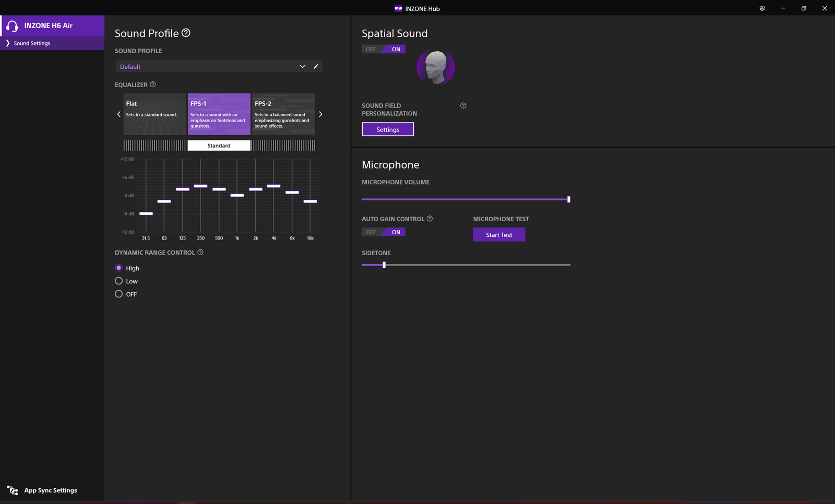Click the DYNAMIC RANGE CONTROL label
The height and width of the screenshot is (504, 835).
(x=155, y=253)
